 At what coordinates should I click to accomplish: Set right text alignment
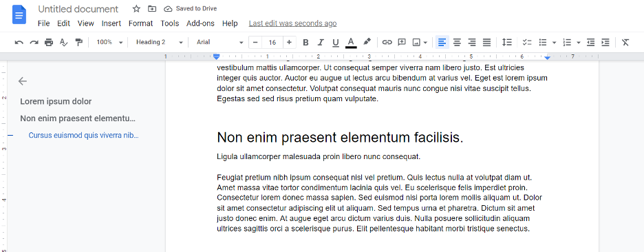point(472,42)
